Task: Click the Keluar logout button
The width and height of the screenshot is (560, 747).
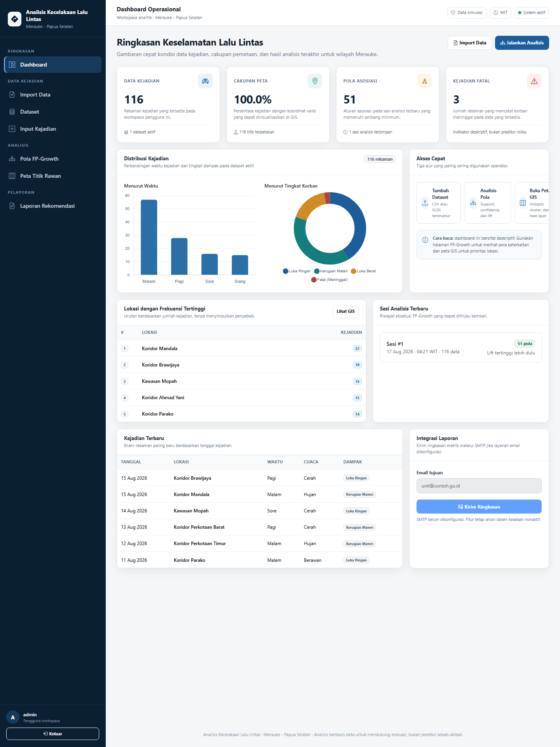Action: [x=52, y=734]
